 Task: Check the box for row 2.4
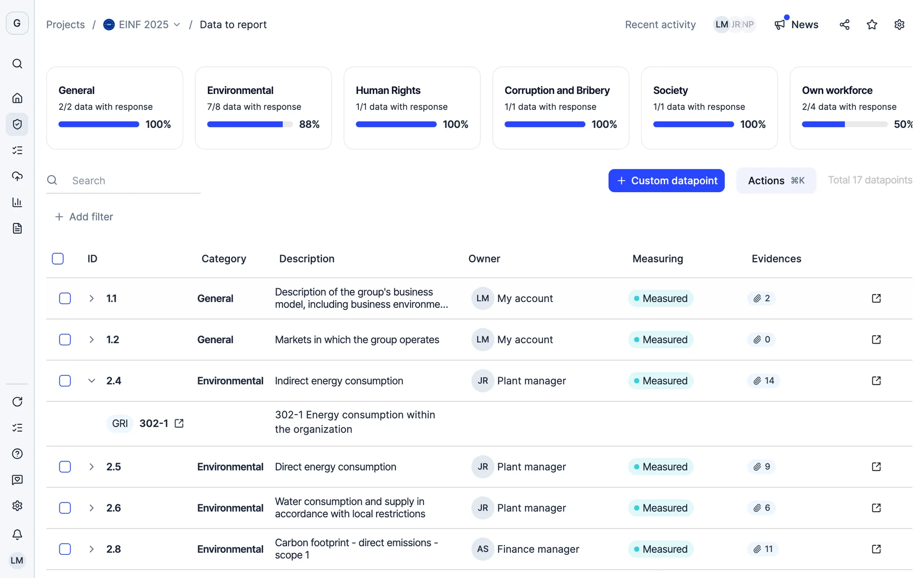(x=65, y=381)
